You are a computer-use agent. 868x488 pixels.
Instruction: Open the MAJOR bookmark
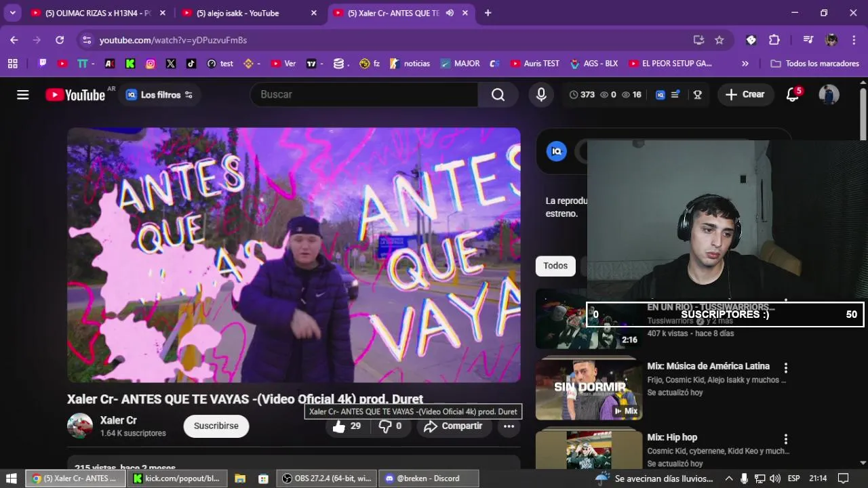point(460,64)
